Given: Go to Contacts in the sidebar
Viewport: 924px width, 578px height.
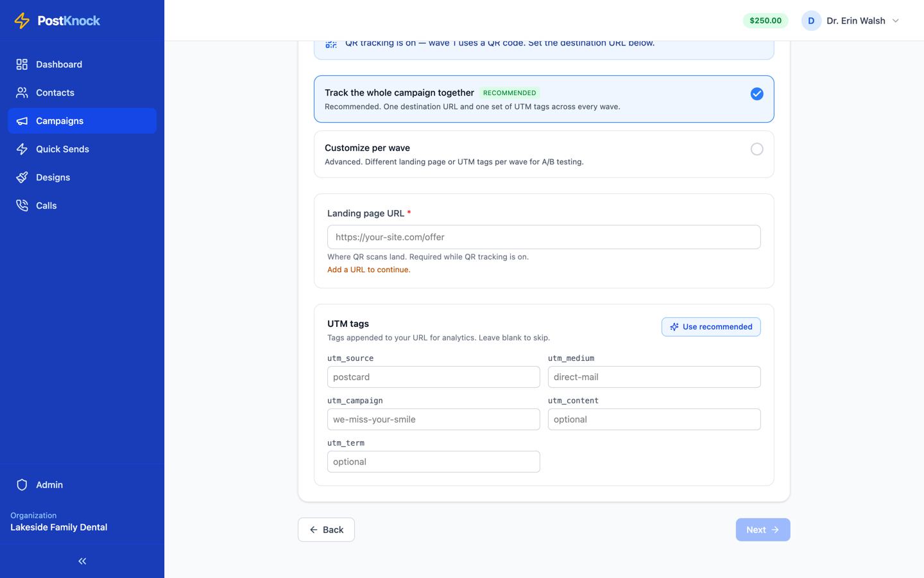Looking at the screenshot, I should click(x=82, y=92).
